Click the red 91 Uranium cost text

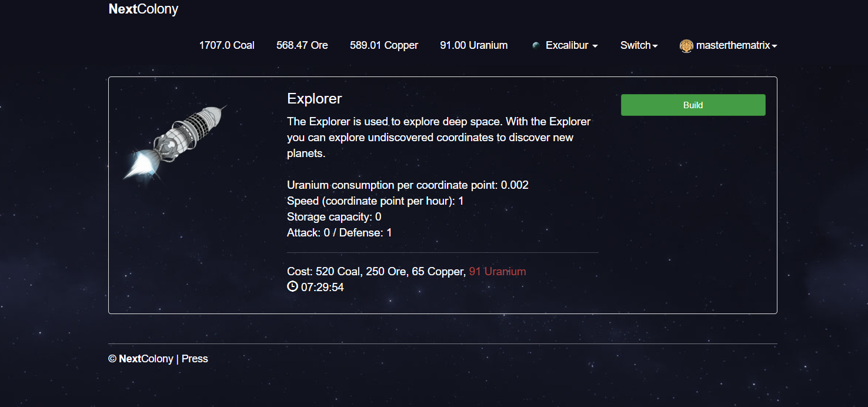pyautogui.click(x=498, y=272)
